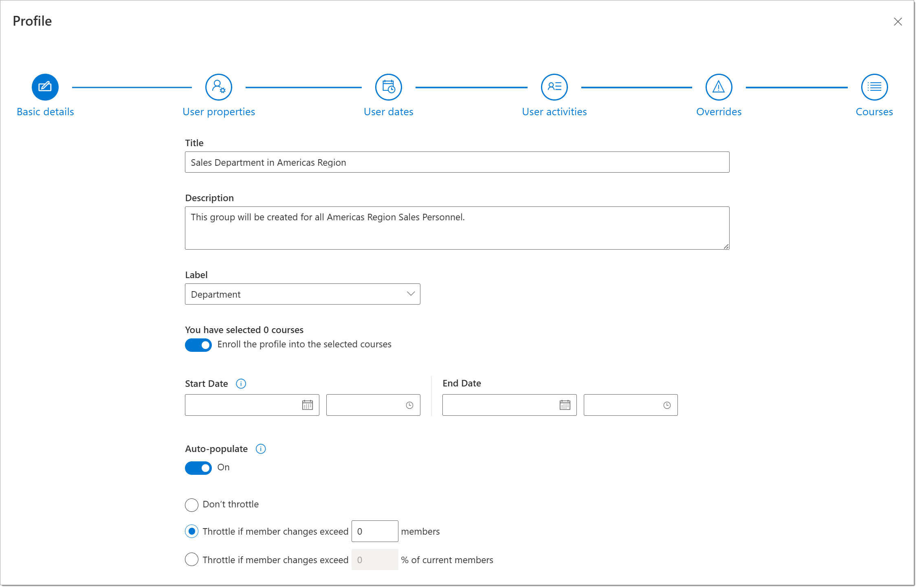Open the User properties step icon
The image size is (917, 588).
[x=218, y=87]
